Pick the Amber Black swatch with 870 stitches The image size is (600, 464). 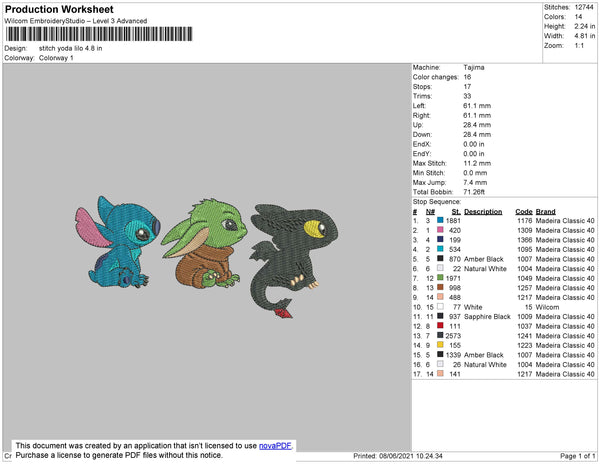coord(440,259)
